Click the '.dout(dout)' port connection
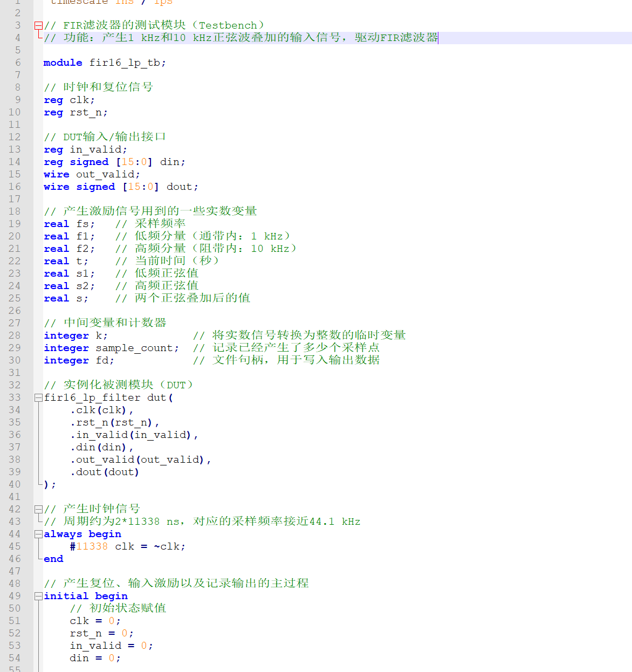 coord(105,472)
